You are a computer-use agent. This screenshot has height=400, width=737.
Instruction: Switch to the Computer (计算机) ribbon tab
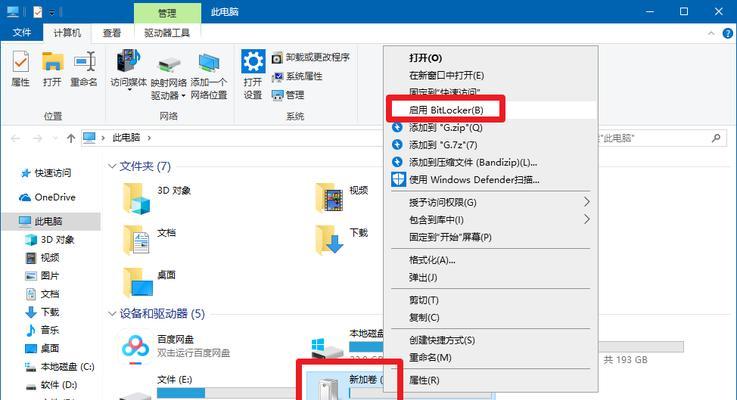point(67,32)
